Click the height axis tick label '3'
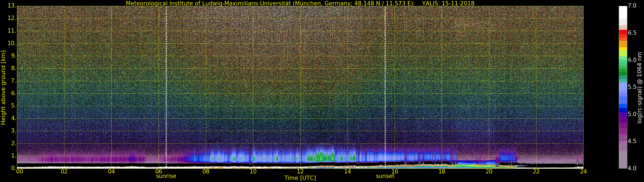The width and height of the screenshot is (644, 182). pos(13,131)
